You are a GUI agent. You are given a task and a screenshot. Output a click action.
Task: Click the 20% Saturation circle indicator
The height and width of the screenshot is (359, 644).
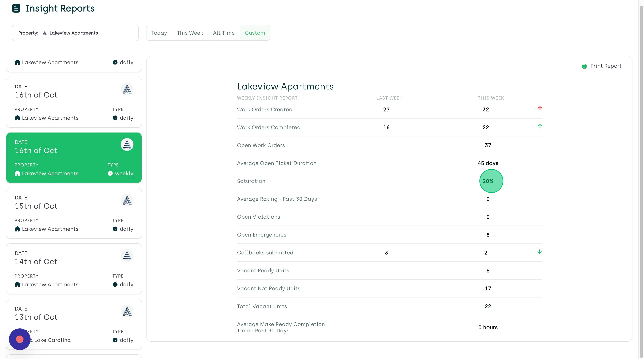click(491, 181)
